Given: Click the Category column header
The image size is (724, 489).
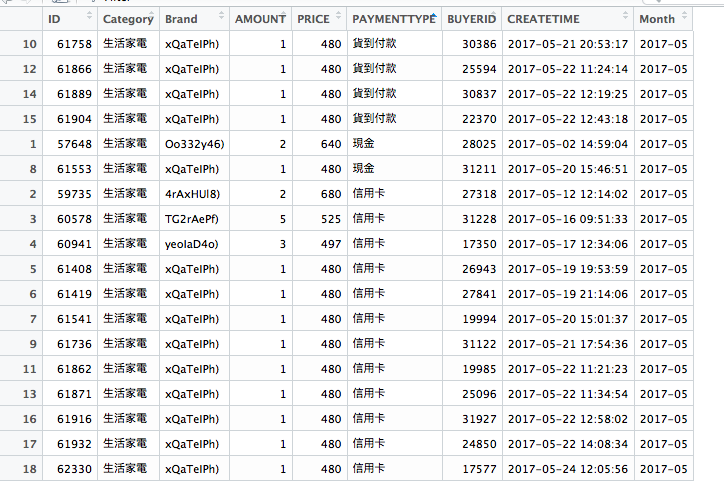Looking at the screenshot, I should pos(128,19).
